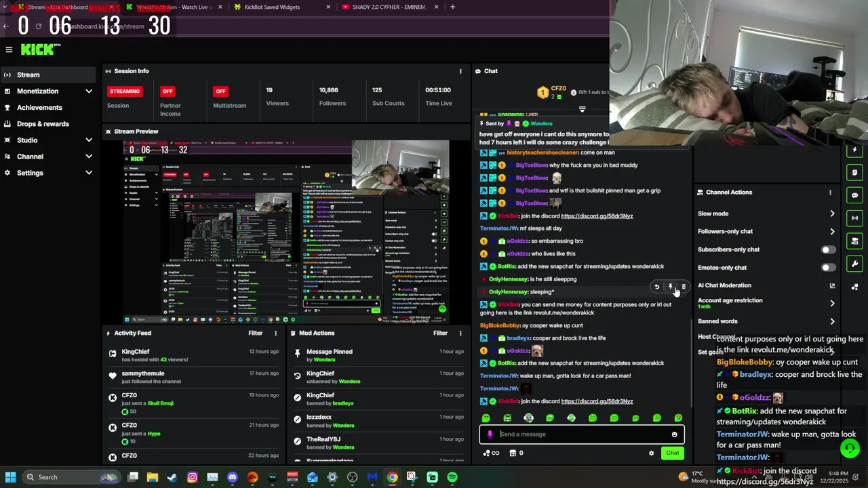Open a new browser tab
Viewport: 868px width, 488px height.
pos(452,7)
